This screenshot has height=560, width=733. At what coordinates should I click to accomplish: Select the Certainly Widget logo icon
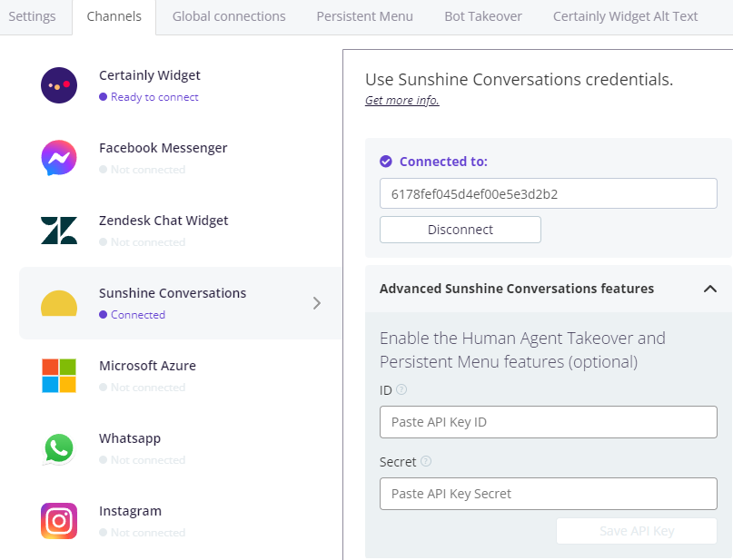coord(59,85)
